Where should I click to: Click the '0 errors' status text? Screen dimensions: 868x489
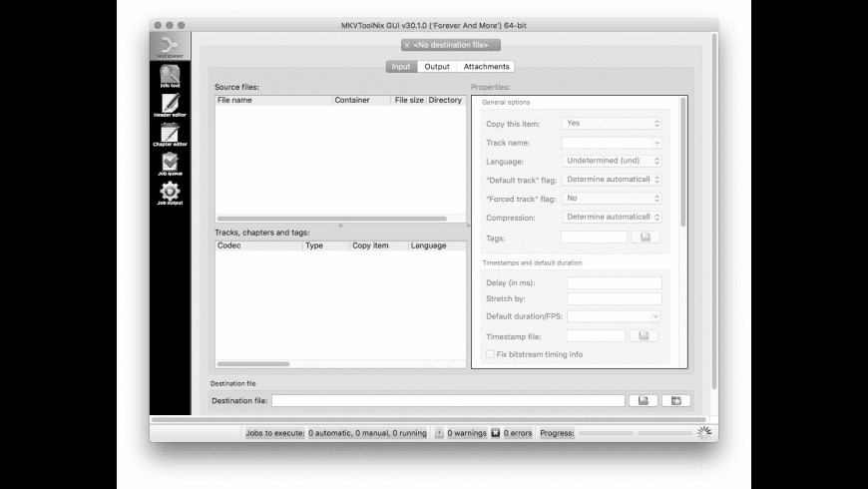pos(518,433)
